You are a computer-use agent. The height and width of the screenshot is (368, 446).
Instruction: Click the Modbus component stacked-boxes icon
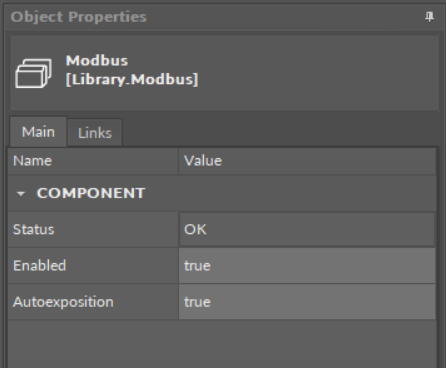33,73
